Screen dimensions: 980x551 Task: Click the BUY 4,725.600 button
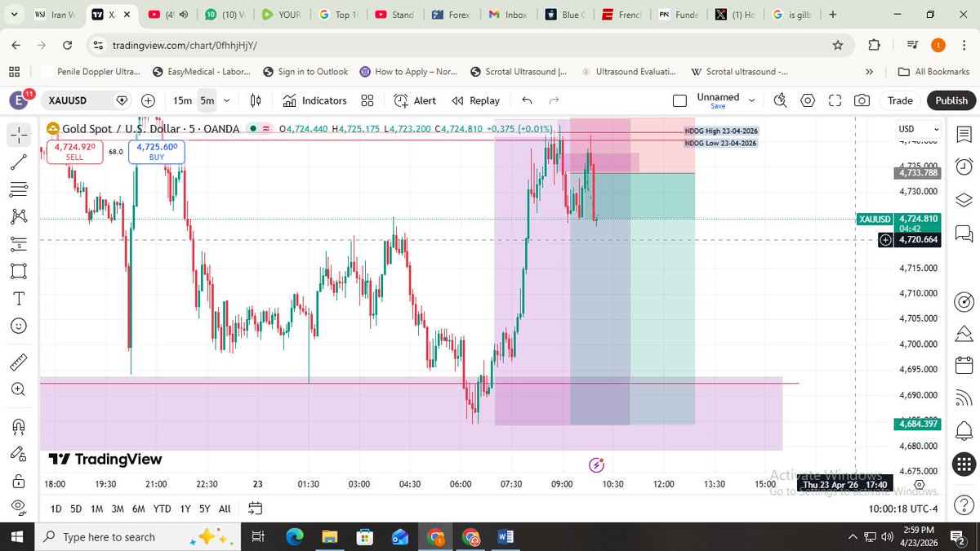157,151
